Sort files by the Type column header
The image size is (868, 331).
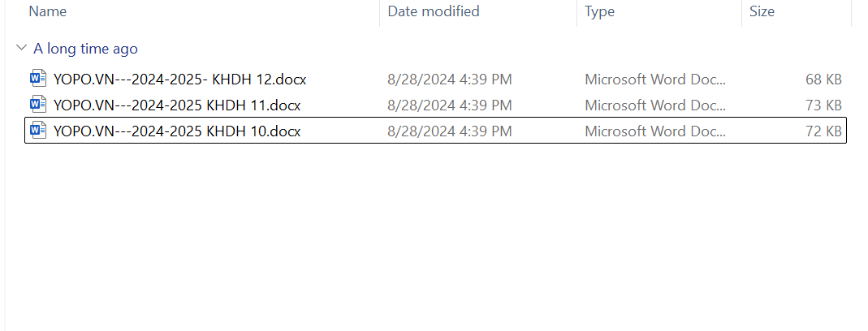click(599, 11)
